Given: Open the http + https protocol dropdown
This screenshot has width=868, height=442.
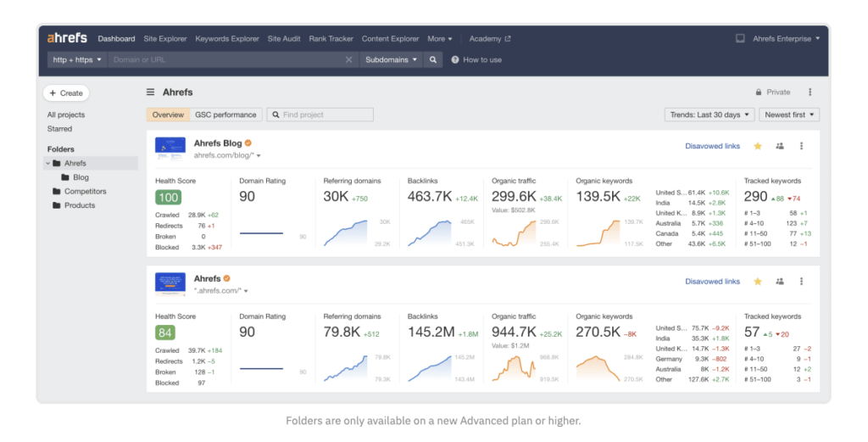Looking at the screenshot, I should click(77, 60).
